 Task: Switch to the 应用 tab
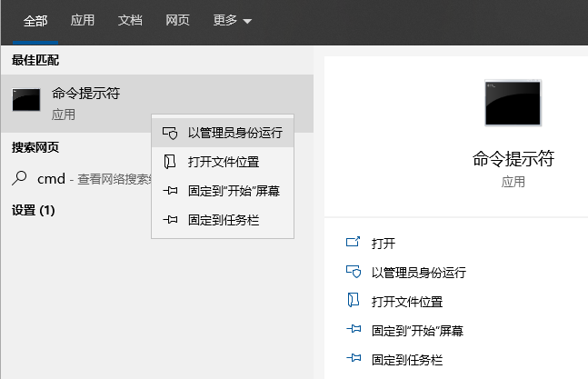[x=83, y=20]
